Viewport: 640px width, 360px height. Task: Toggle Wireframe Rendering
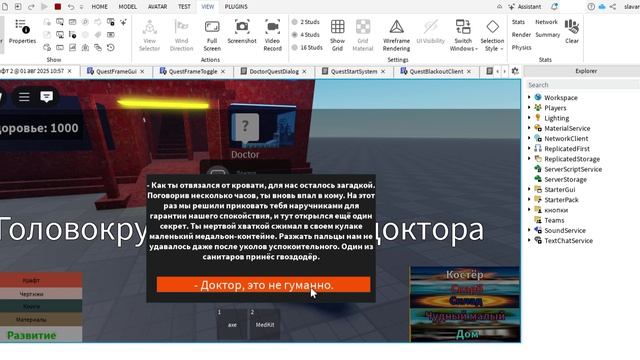coord(396,35)
